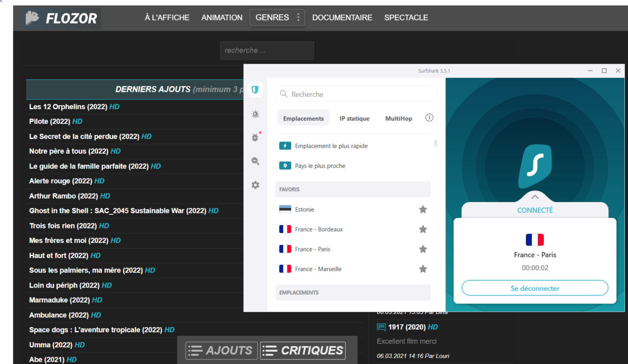Viewport: 628px width, 364px height.
Task: Click the AJOUTS button
Action: pos(221,351)
